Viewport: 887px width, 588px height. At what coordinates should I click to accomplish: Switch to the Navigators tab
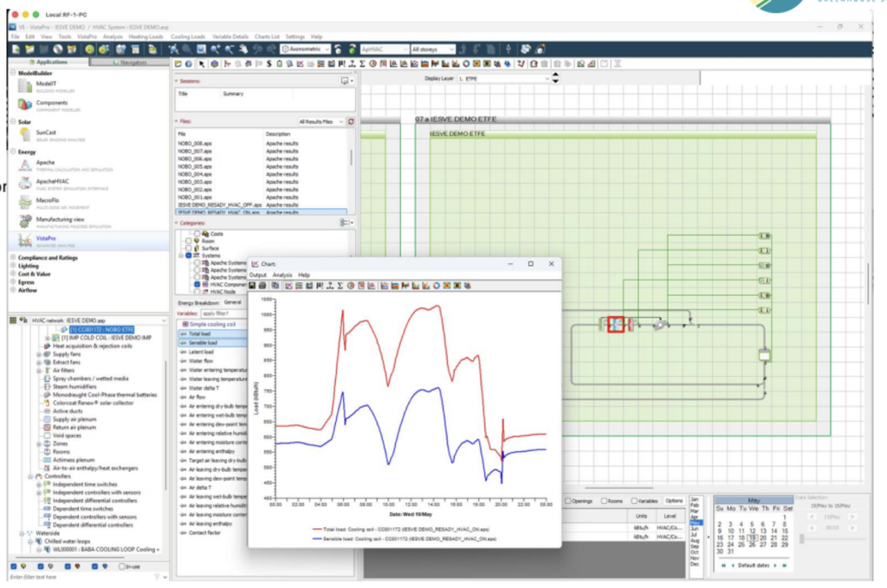pos(130,62)
